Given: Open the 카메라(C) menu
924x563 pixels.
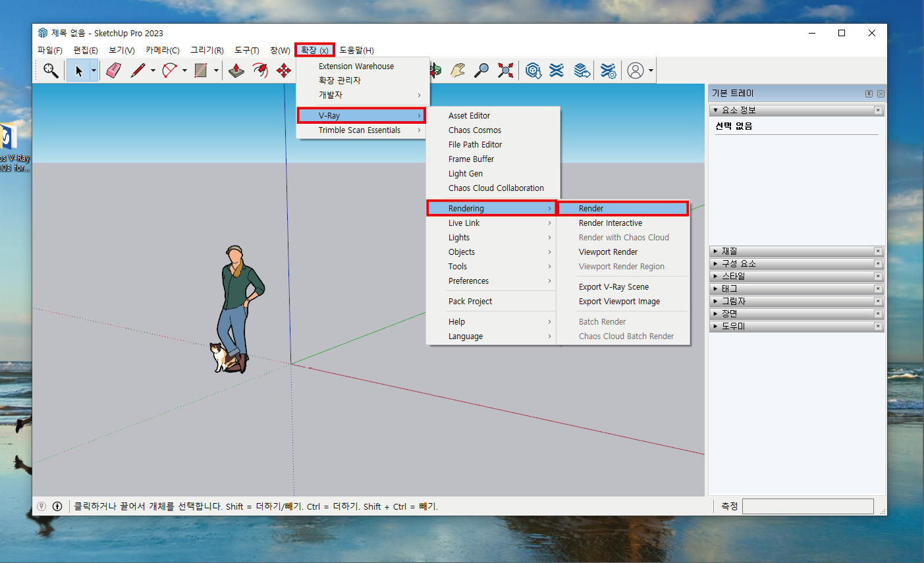Looking at the screenshot, I should pyautogui.click(x=163, y=50).
